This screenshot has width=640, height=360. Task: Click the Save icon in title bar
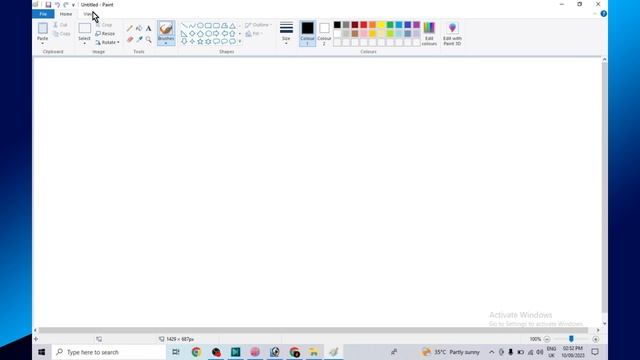[48, 4]
